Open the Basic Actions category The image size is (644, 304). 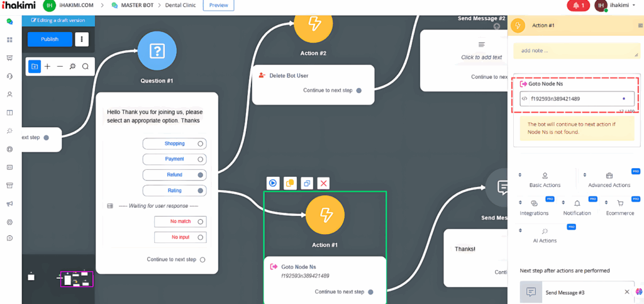pyautogui.click(x=545, y=180)
